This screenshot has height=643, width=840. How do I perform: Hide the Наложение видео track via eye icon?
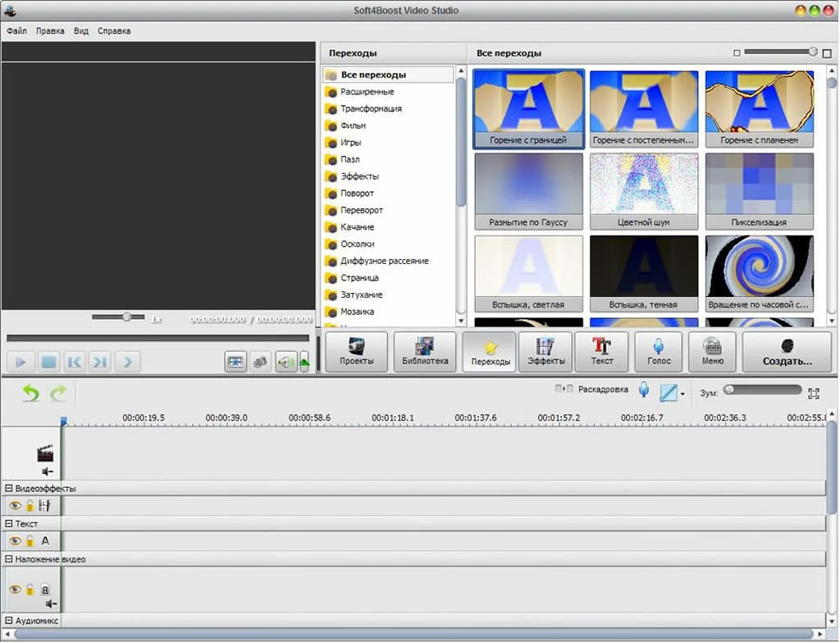point(15,590)
